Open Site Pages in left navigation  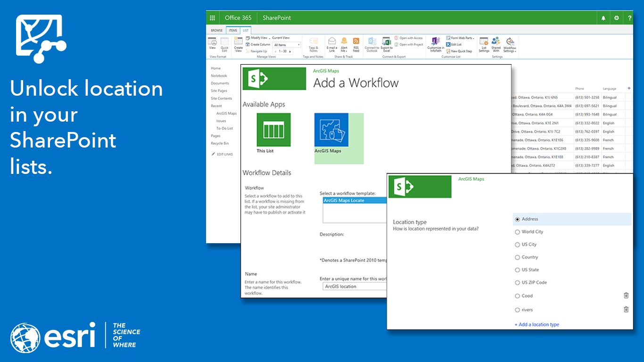219,91
